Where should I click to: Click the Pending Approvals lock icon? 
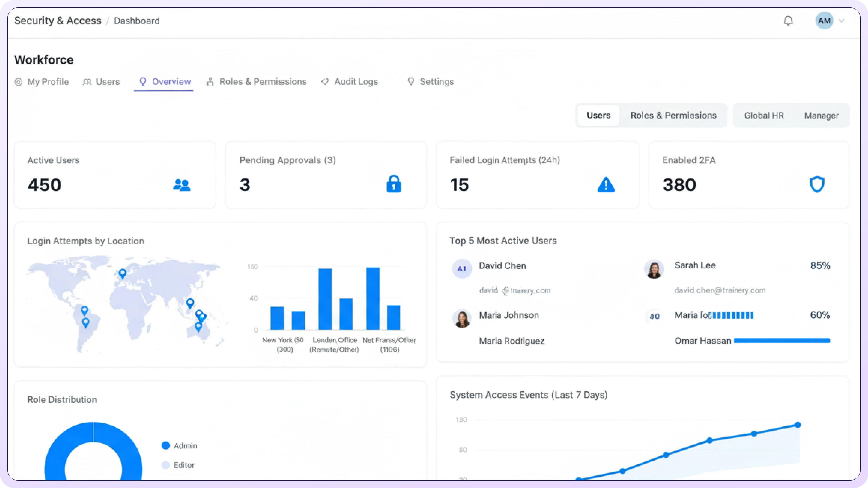[394, 184]
